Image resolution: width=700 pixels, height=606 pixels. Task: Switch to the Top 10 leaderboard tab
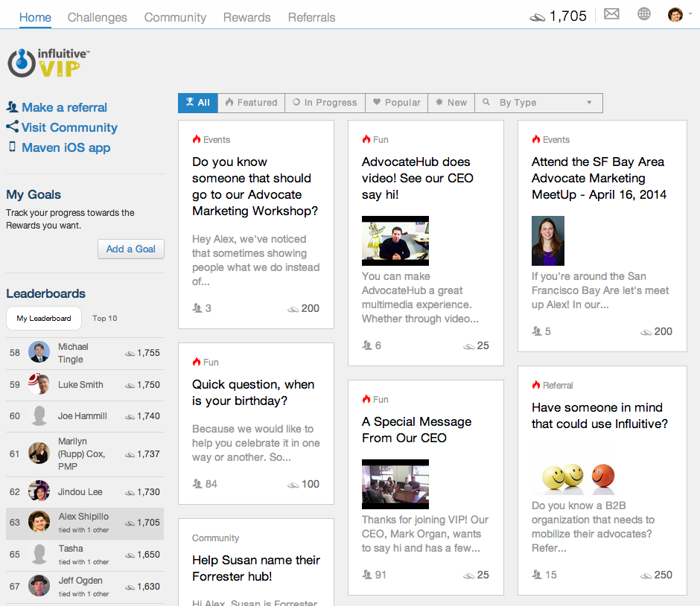[x=104, y=318]
